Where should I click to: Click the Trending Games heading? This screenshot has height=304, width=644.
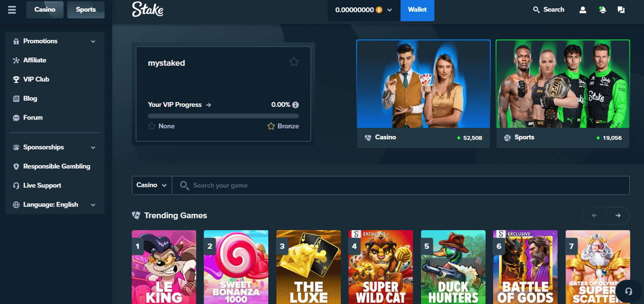(175, 215)
